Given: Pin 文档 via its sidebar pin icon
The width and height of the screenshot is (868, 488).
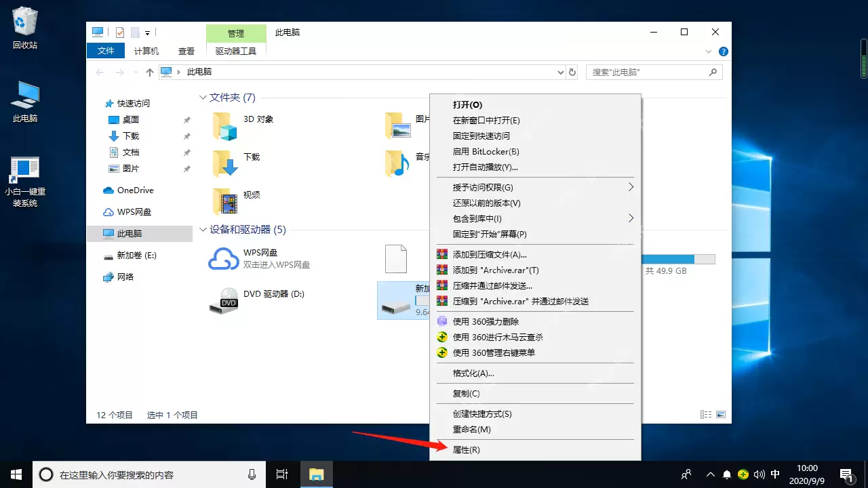Looking at the screenshot, I should tap(186, 152).
